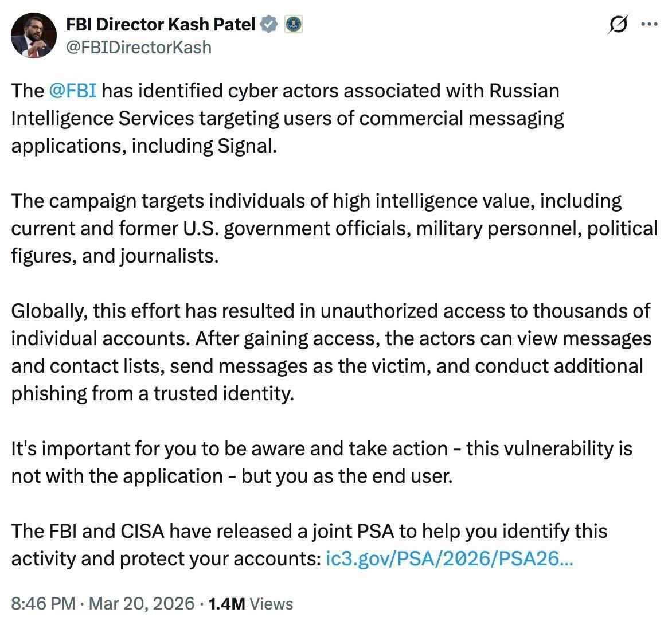The width and height of the screenshot is (672, 625).
Task: Follow the ic3.gov/PSA/2026 link
Action: pyautogui.click(x=449, y=558)
